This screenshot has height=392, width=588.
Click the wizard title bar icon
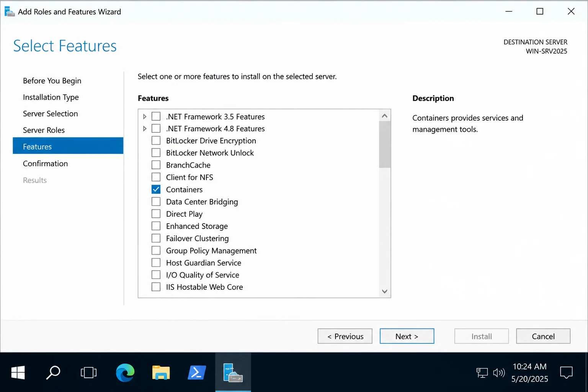[x=10, y=11]
